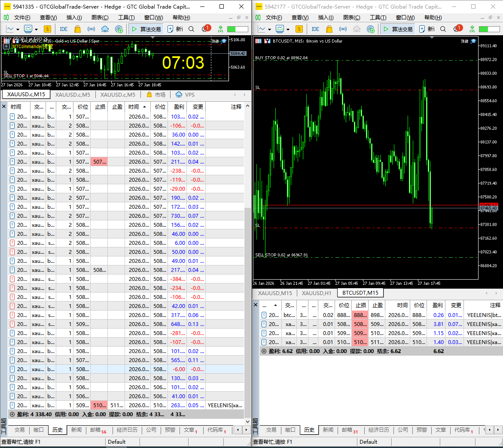The image size is (503, 448).
Task: Open 邮箱 tab with 56 unread
Action: point(98,430)
